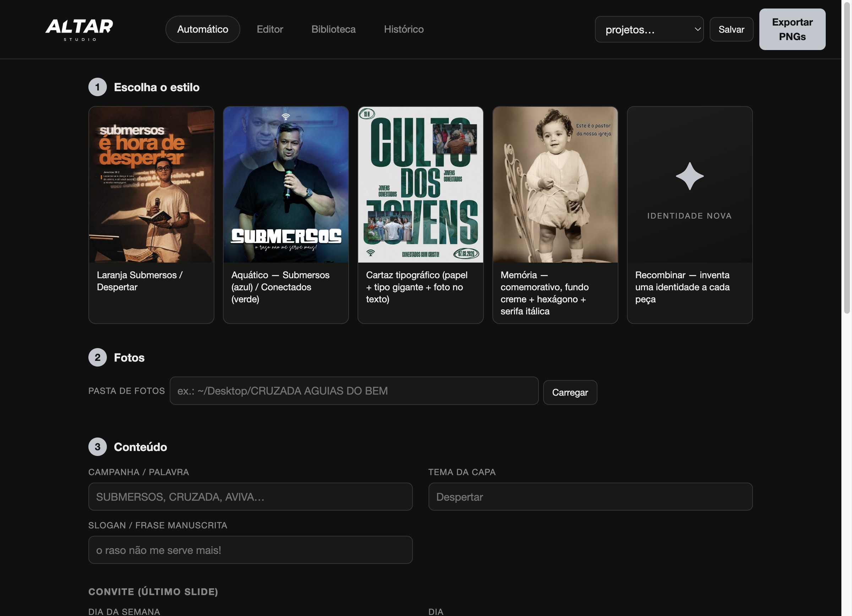Click the Salvar button
This screenshot has width=852, height=616.
731,29
